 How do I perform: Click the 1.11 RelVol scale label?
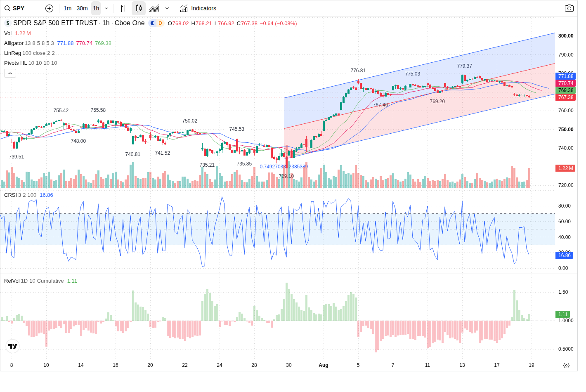tap(563, 314)
